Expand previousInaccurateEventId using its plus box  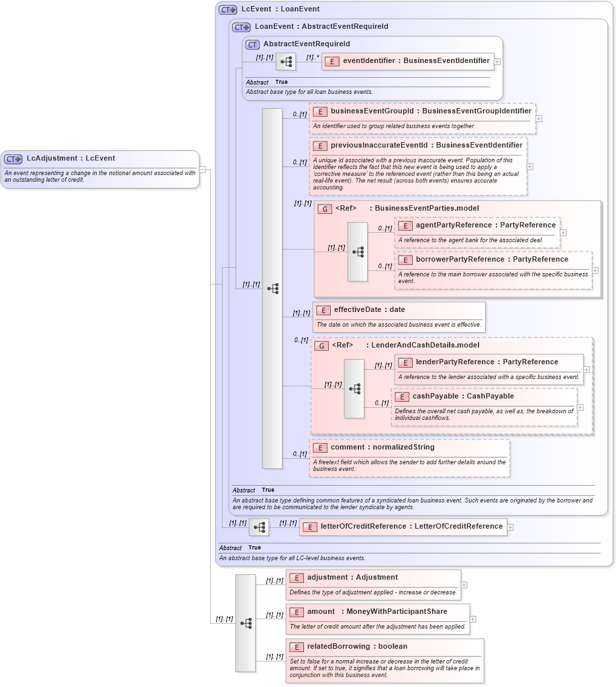529,166
